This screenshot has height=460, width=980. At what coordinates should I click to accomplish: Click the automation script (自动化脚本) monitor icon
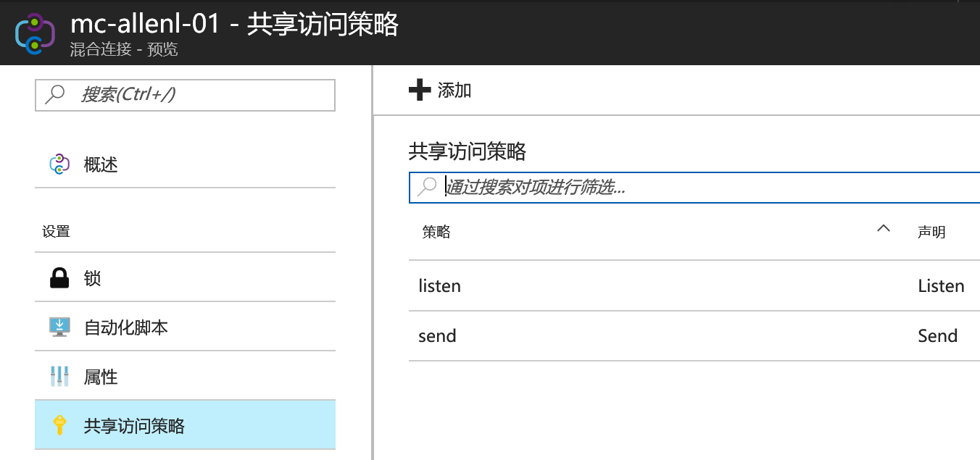coord(59,327)
